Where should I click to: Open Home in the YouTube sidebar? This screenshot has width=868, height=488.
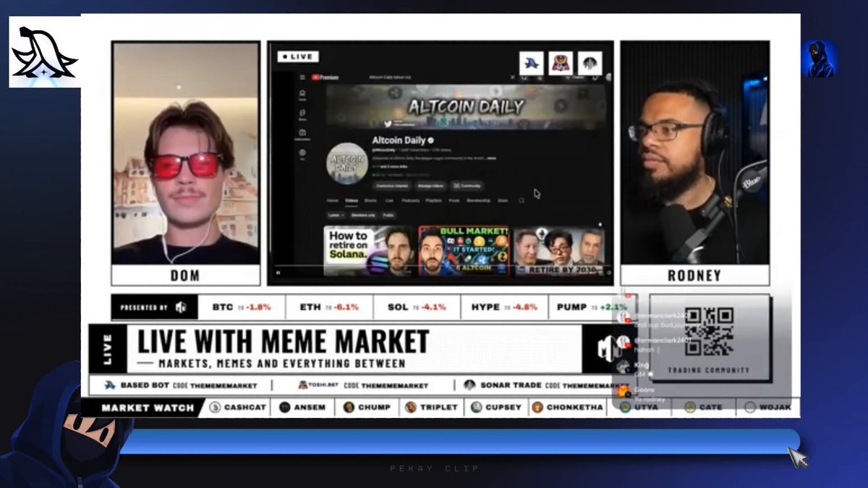tap(302, 95)
